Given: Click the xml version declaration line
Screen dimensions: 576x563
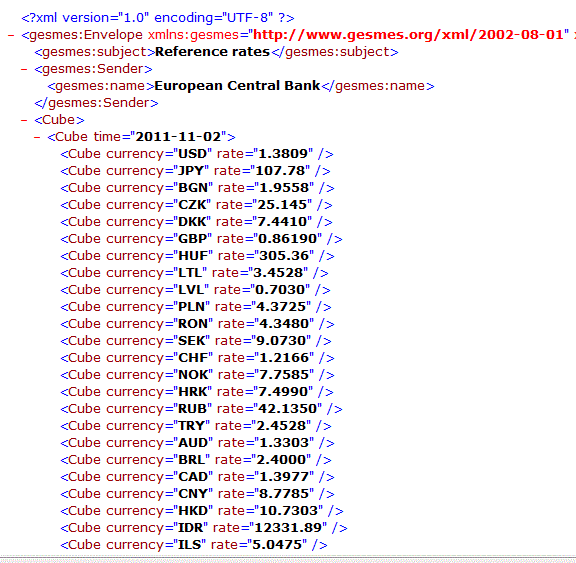Looking at the screenshot, I should pyautogui.click(x=158, y=18).
